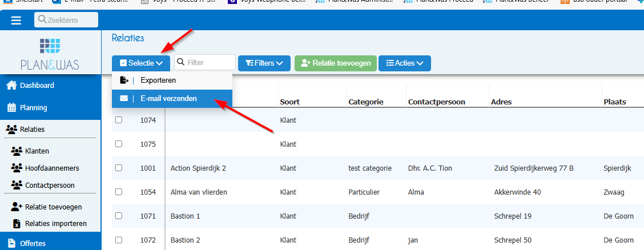The height and width of the screenshot is (250, 644).
Task: Click the Relatie toevoegen green button
Action: tap(336, 63)
